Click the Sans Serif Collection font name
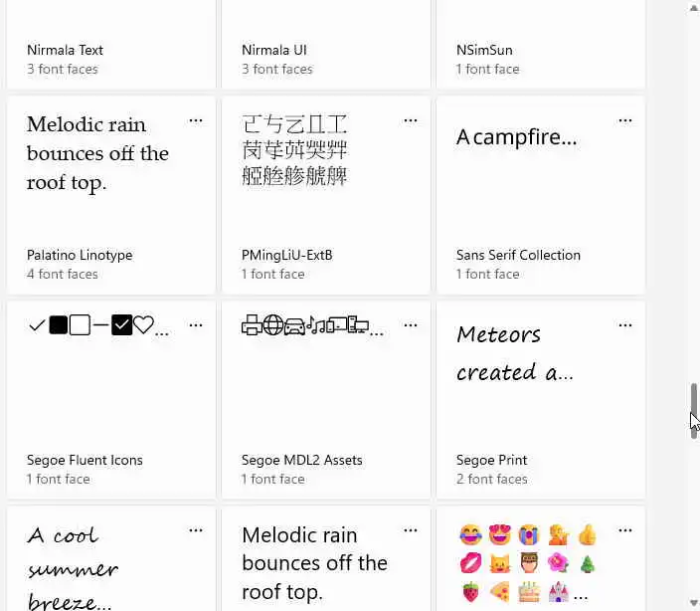The height and width of the screenshot is (611, 700). tap(518, 255)
